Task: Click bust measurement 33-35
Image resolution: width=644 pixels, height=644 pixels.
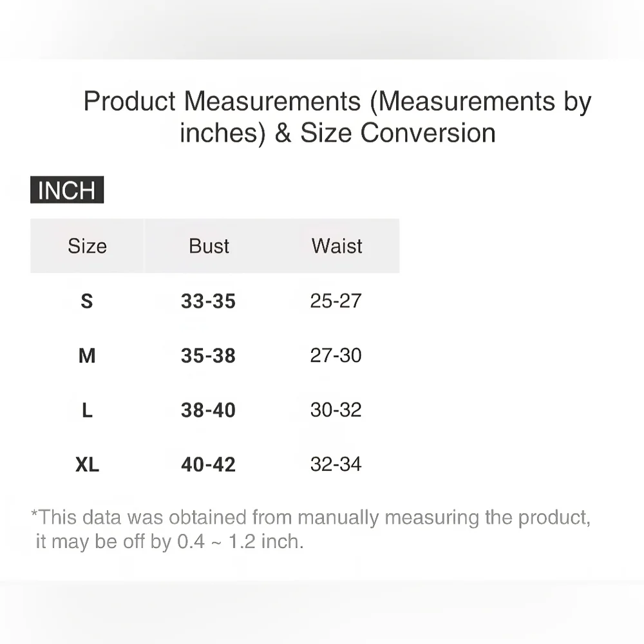Action: click(208, 301)
